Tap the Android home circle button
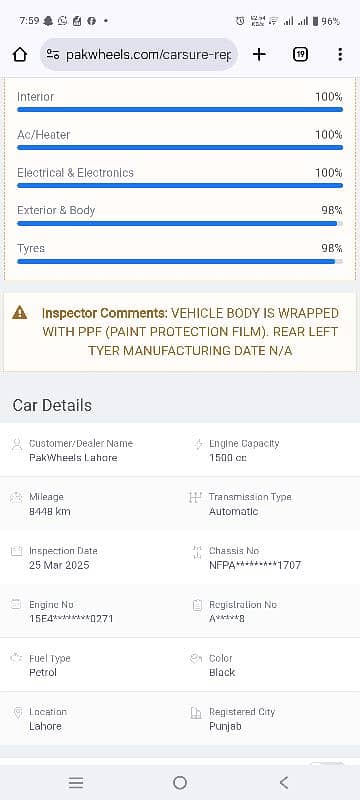Screen dimensions: 360x800 click(179, 783)
